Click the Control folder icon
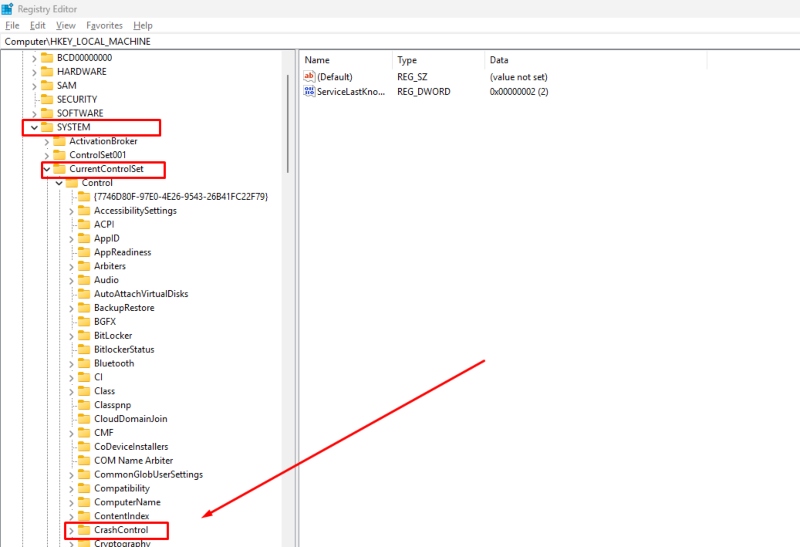The height and width of the screenshot is (547, 800). pyautogui.click(x=72, y=182)
